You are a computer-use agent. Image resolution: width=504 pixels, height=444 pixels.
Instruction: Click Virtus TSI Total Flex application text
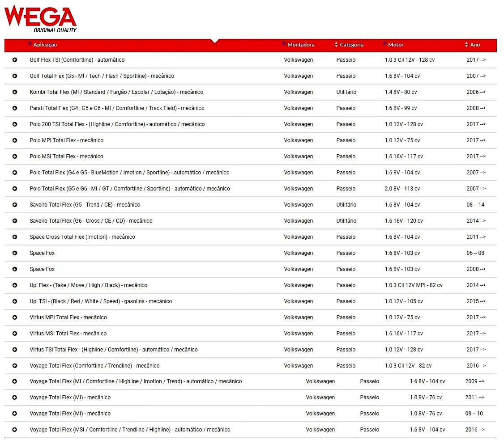click(113, 350)
